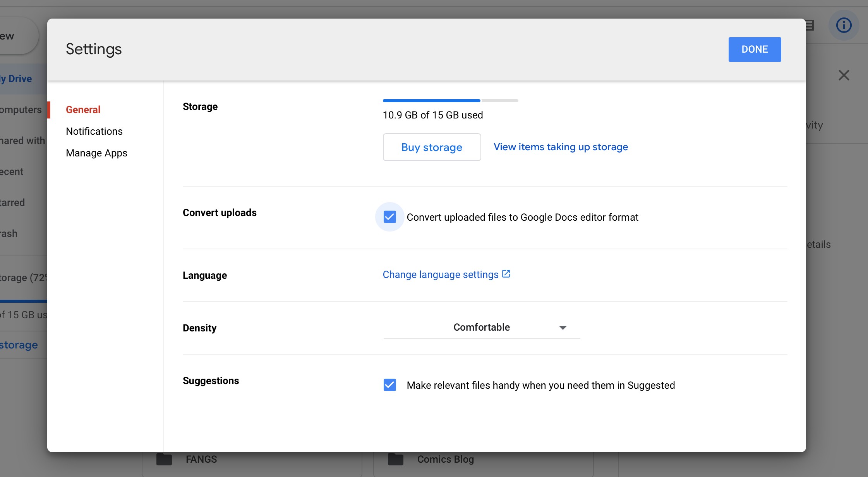This screenshot has width=868, height=477.
Task: Click the Language section label
Action: coord(205,275)
